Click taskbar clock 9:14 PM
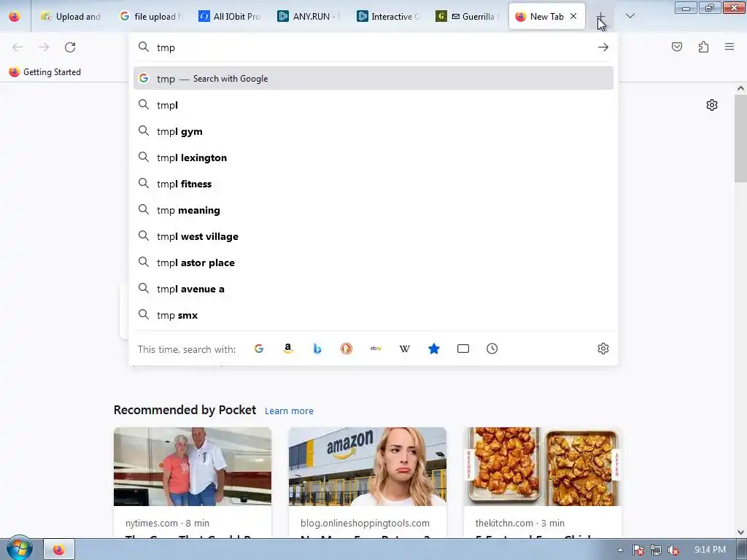The height and width of the screenshot is (560, 747). click(710, 550)
